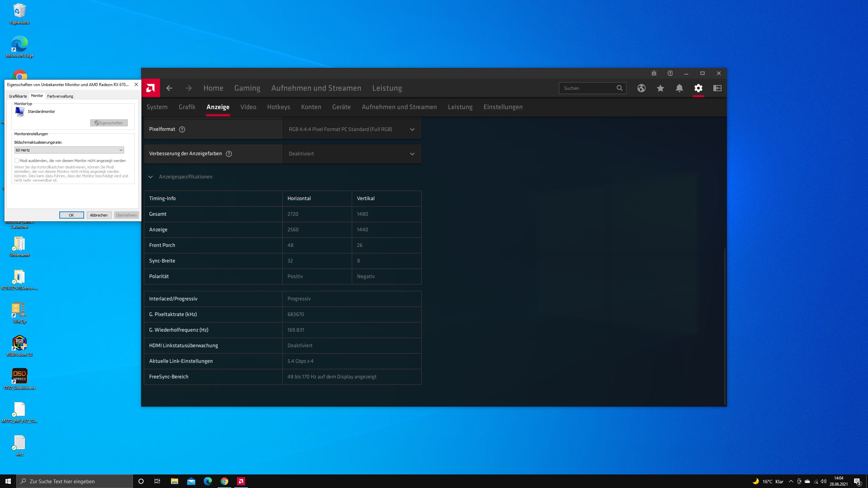Go back with the left arrow
868x488 pixels.
pos(169,88)
